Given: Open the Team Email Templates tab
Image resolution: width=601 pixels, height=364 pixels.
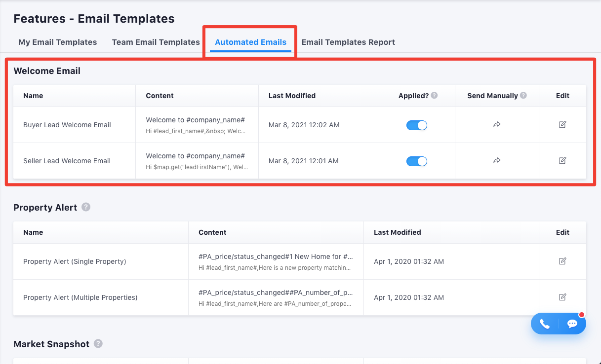Looking at the screenshot, I should pyautogui.click(x=156, y=42).
